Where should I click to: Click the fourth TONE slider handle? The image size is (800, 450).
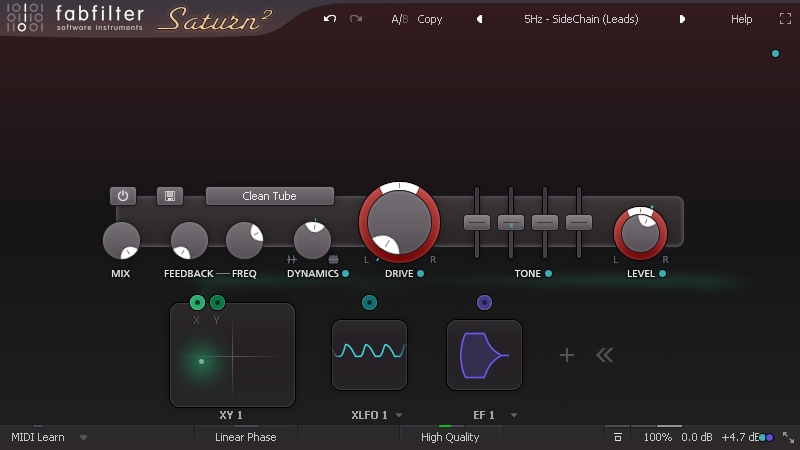(579, 222)
